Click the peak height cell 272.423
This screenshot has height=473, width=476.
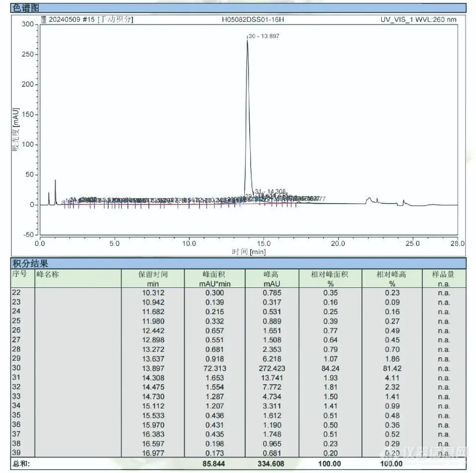click(272, 368)
